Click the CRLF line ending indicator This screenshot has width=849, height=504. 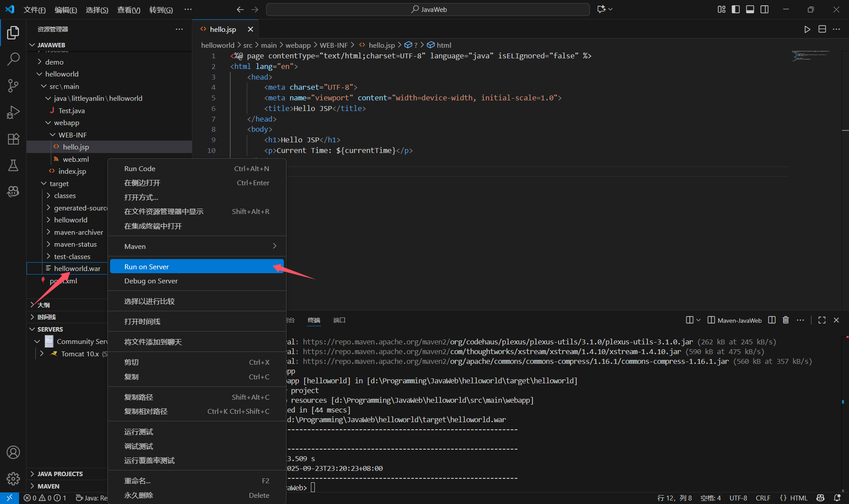tap(763, 498)
